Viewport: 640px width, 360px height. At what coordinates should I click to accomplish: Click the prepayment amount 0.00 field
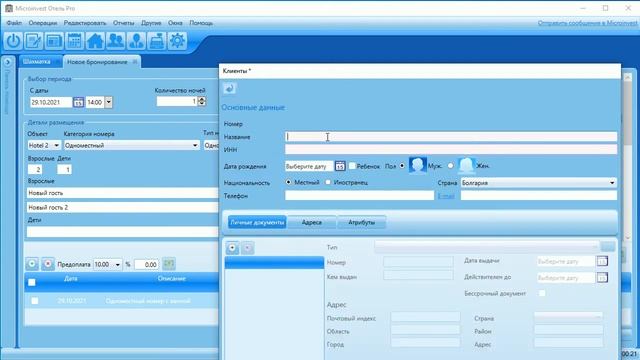click(147, 264)
